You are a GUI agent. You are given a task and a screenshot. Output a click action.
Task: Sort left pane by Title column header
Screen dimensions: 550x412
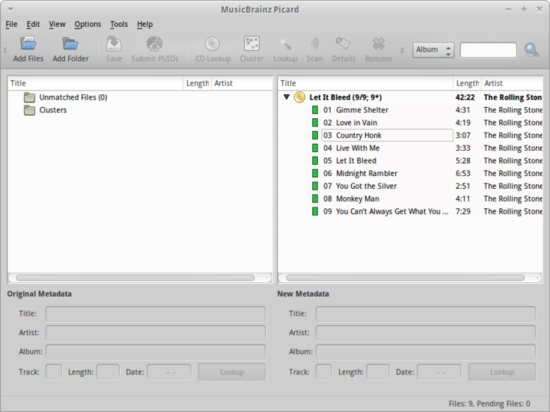coord(95,83)
